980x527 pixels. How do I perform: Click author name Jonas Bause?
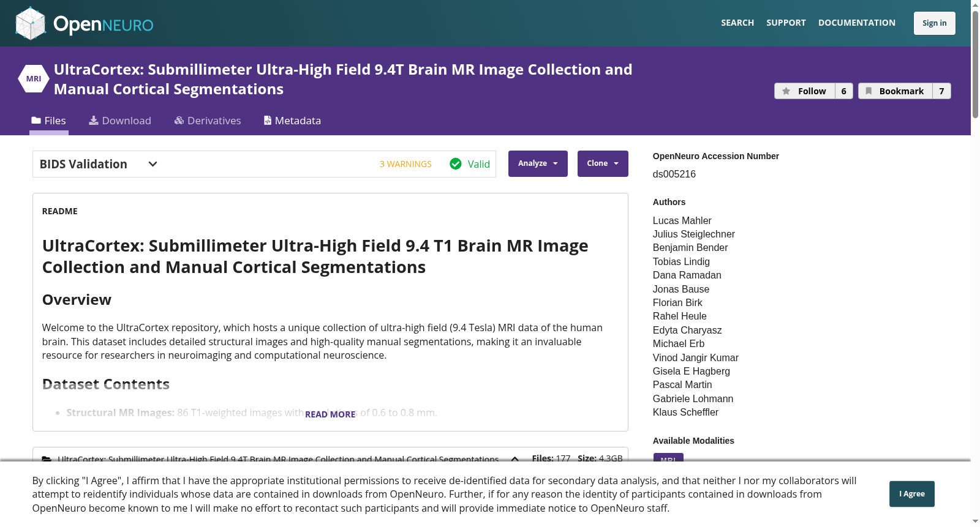[681, 289]
